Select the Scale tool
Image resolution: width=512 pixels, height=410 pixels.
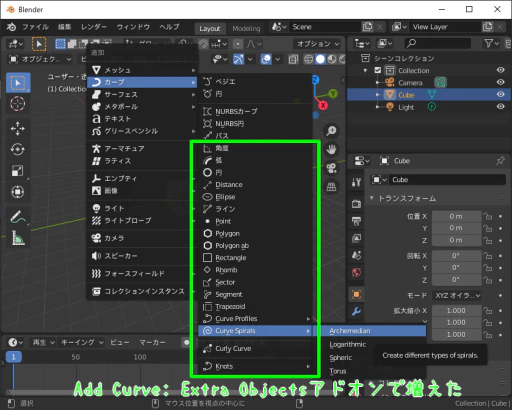[18, 171]
